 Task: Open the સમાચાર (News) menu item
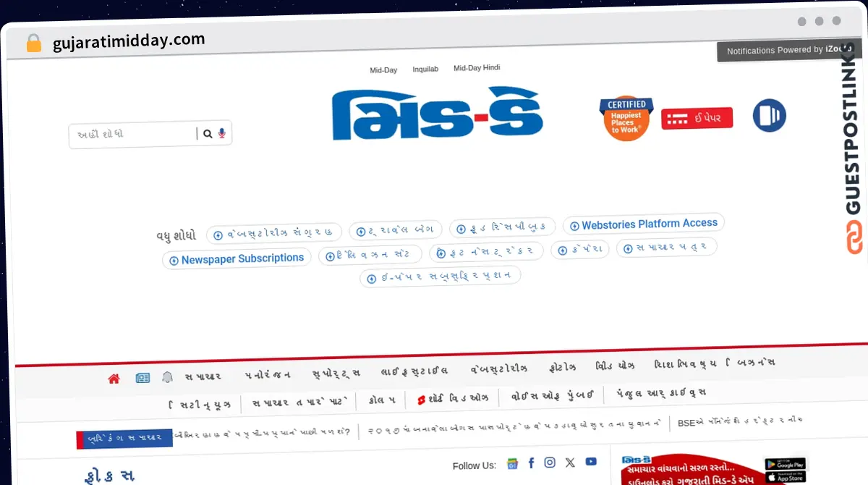(203, 376)
